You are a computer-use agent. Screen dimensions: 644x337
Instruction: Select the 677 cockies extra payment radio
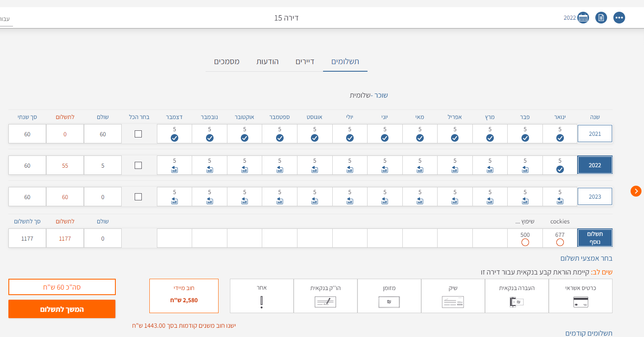560,242
